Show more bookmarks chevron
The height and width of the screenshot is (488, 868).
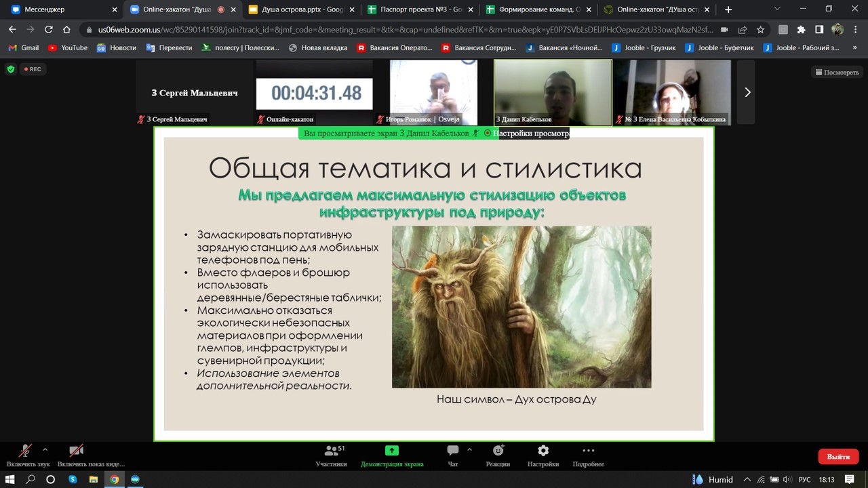[855, 48]
